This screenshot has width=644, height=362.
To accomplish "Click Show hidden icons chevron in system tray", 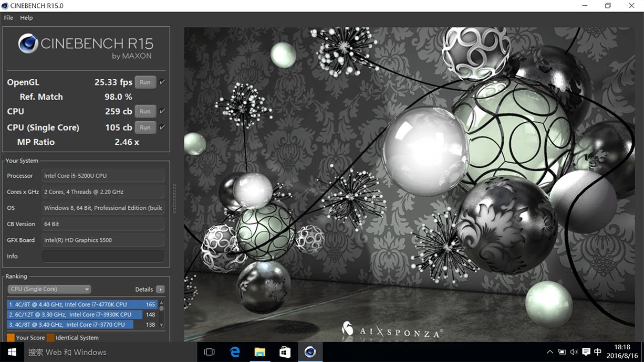I will 549,352.
